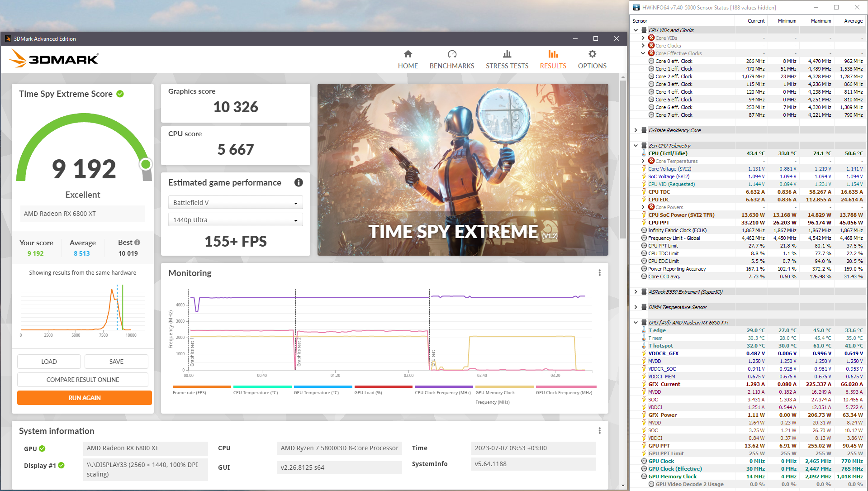The image size is (868, 491).
Task: Click the CPU (Tctl/Tdie) thermometer icon
Action: pos(644,153)
